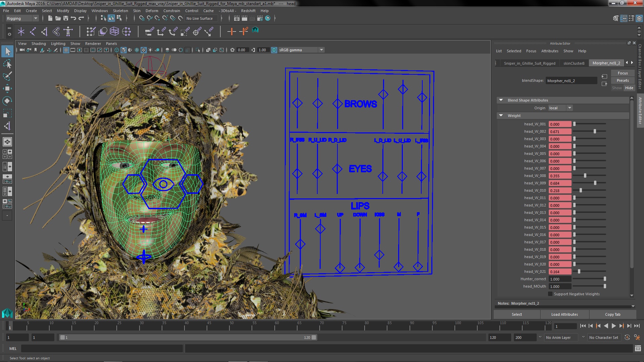
Task: Open the Rigging menu set dropdown
Action: (22, 18)
